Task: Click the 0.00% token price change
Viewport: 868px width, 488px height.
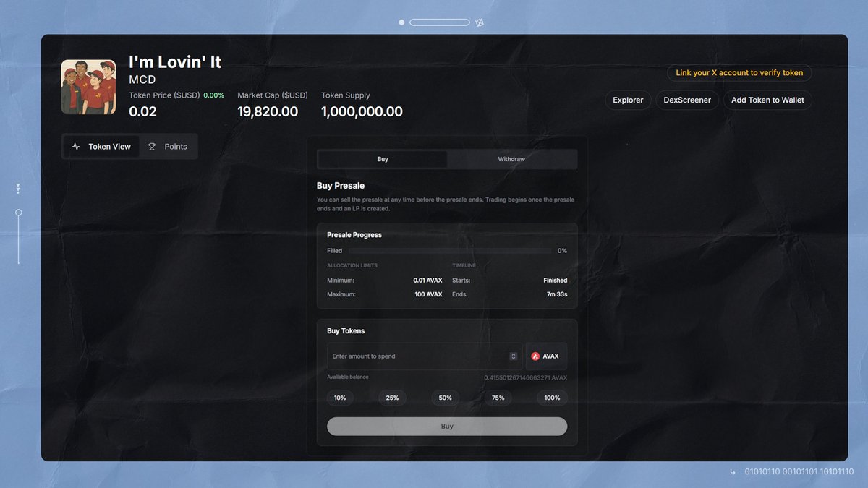Action: click(x=214, y=95)
